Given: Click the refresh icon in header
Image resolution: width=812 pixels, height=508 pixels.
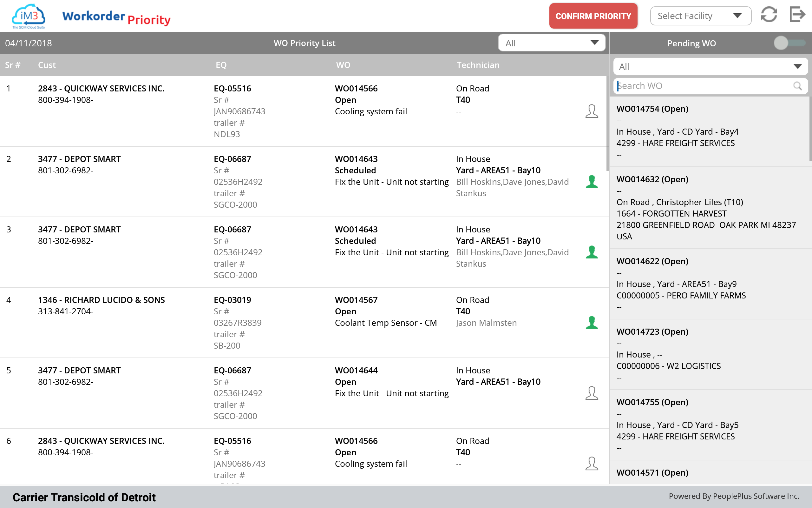Looking at the screenshot, I should (769, 15).
